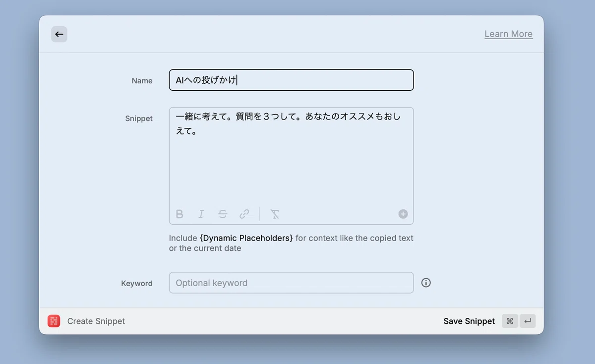
Task: Click the Command key shortcut badge
Action: 510,321
